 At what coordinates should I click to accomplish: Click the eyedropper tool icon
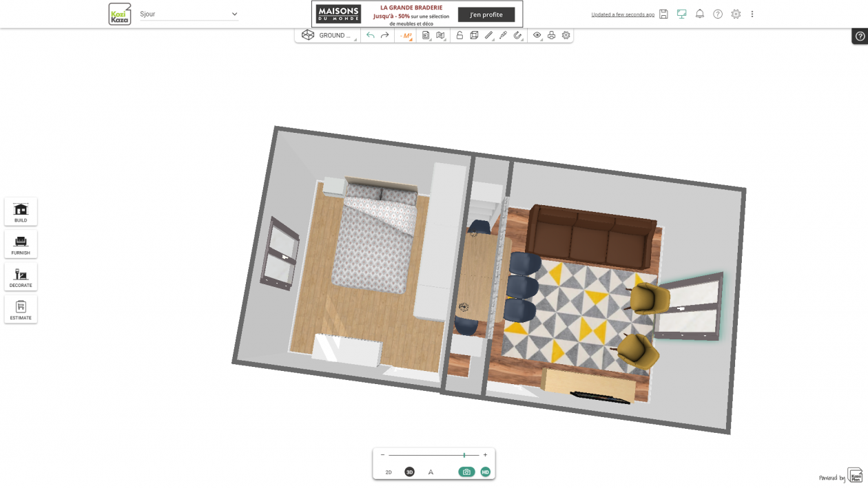pos(504,36)
